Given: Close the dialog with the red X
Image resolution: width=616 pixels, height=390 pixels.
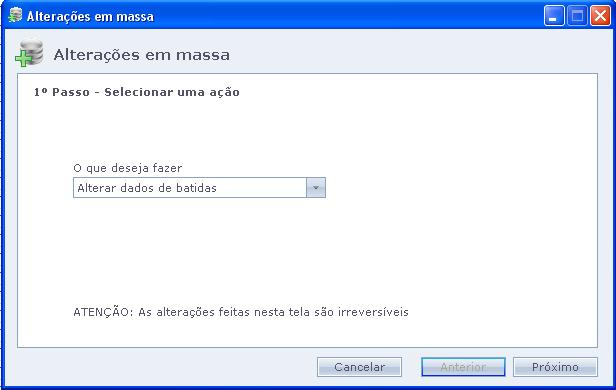Looking at the screenshot, I should click(600, 16).
